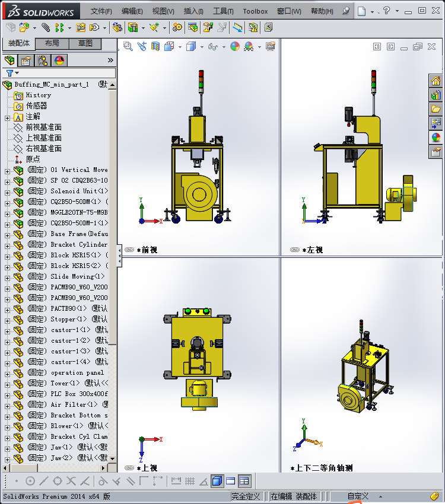The image size is (445, 504).
Task: Toggle the four view layout button
Action: pyautogui.click(x=244, y=481)
